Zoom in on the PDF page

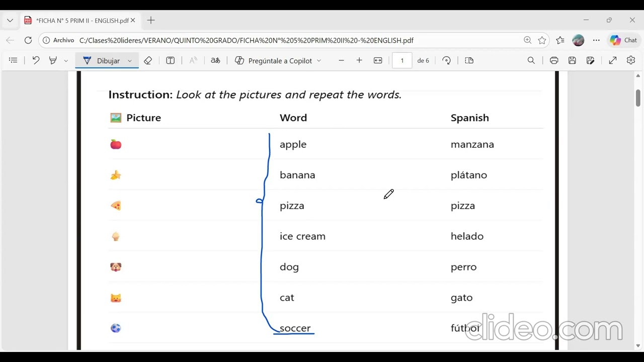[x=359, y=60]
